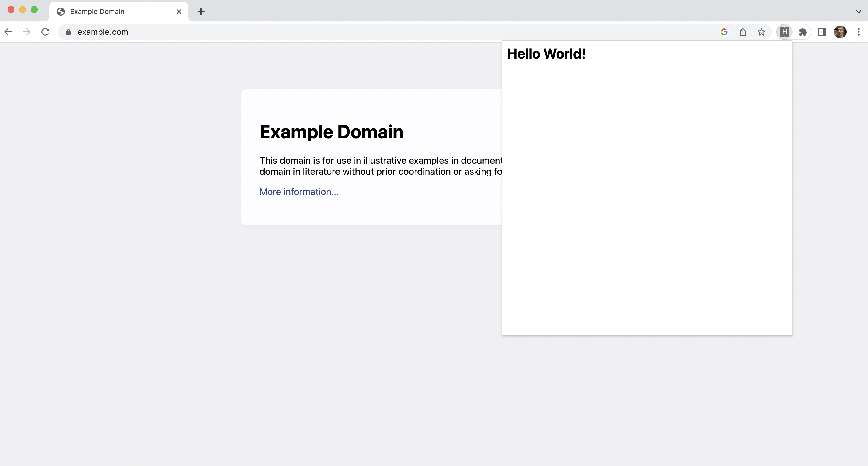Open the tab search chevron at top right
Screen dimensions: 868x466
(858, 11)
